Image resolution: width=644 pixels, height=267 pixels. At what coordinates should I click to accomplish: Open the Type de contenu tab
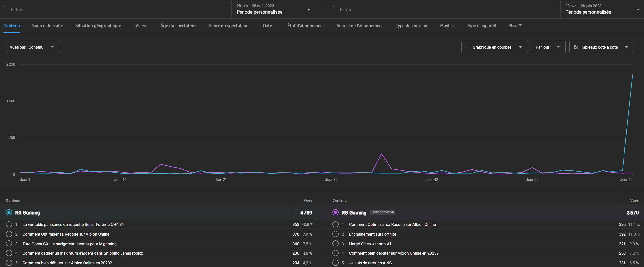411,26
